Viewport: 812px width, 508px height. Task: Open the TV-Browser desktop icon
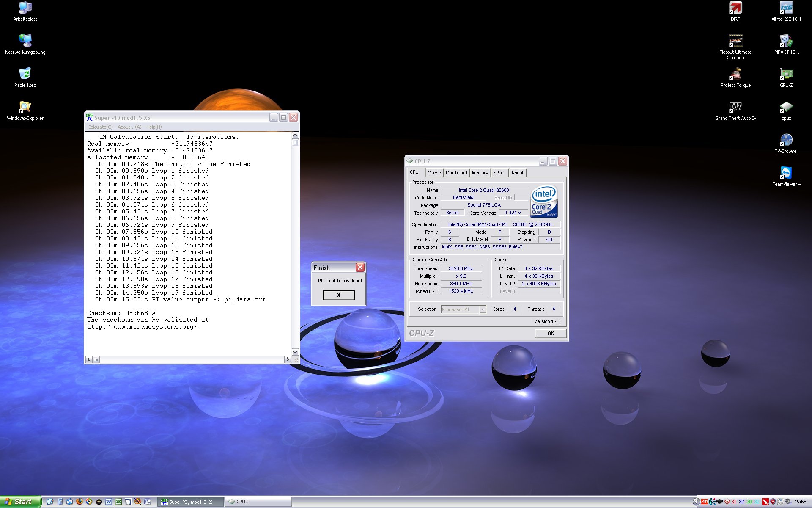[786, 141]
